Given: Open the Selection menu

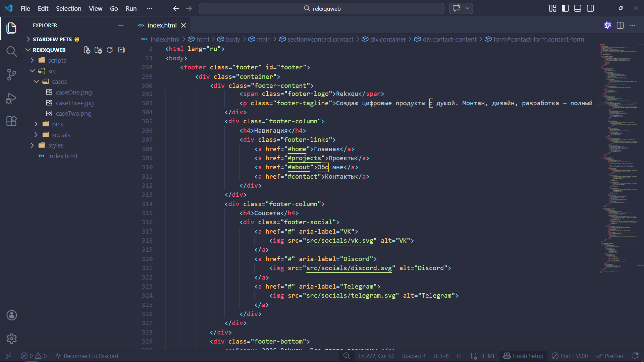Looking at the screenshot, I should pyautogui.click(x=68, y=8).
